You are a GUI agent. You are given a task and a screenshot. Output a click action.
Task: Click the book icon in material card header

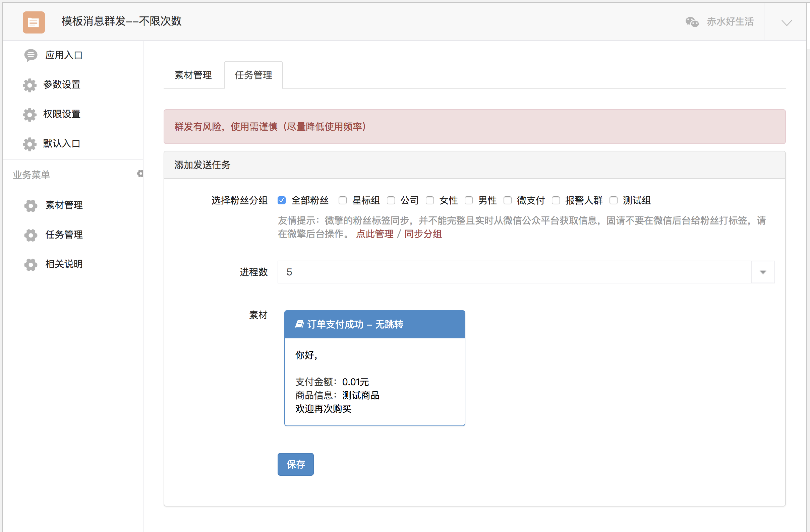pyautogui.click(x=299, y=324)
